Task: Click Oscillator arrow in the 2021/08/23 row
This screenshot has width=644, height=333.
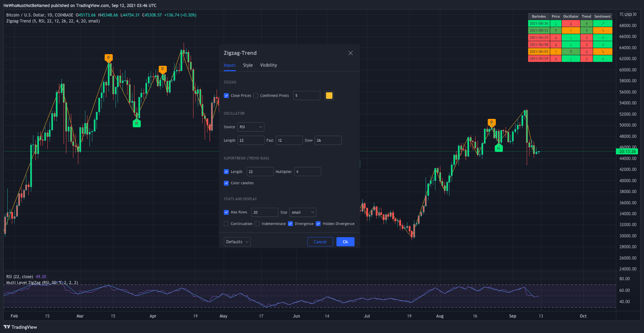Action: [571, 31]
